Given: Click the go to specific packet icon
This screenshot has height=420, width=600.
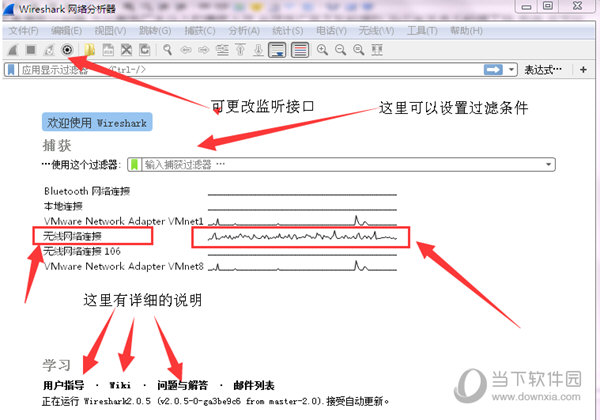Looking at the screenshot, I should (x=222, y=50).
